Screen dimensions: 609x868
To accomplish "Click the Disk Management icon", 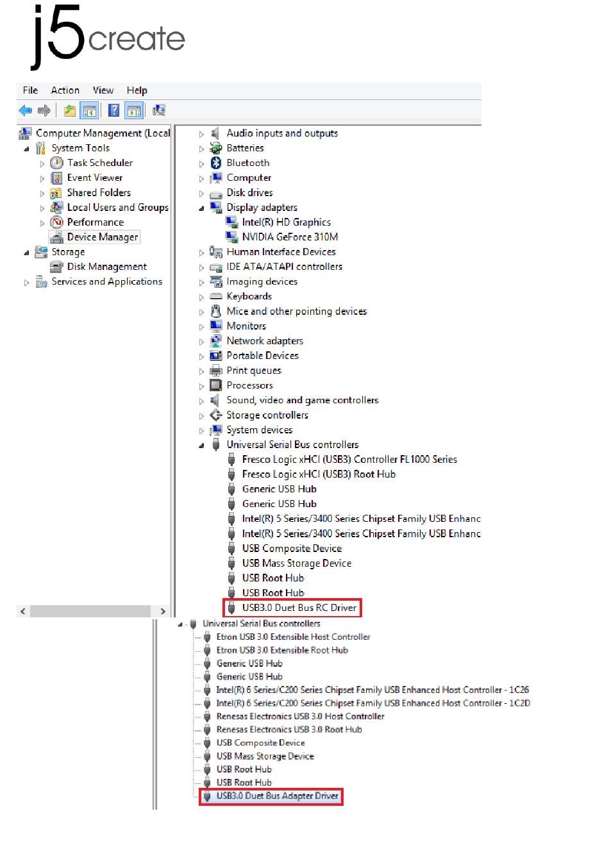I will [x=57, y=267].
